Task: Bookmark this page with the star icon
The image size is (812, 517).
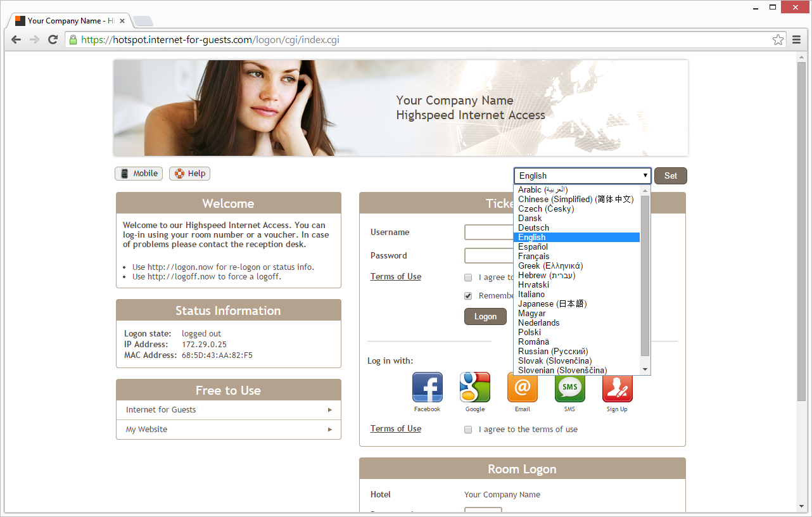Action: (778, 40)
